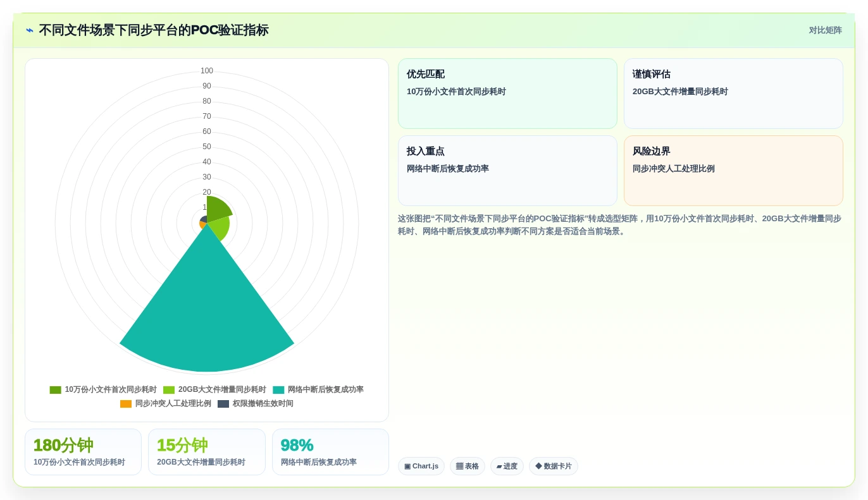Toggle legend item 网络中断后恢复成功率
The image size is (868, 500).
[x=318, y=390]
